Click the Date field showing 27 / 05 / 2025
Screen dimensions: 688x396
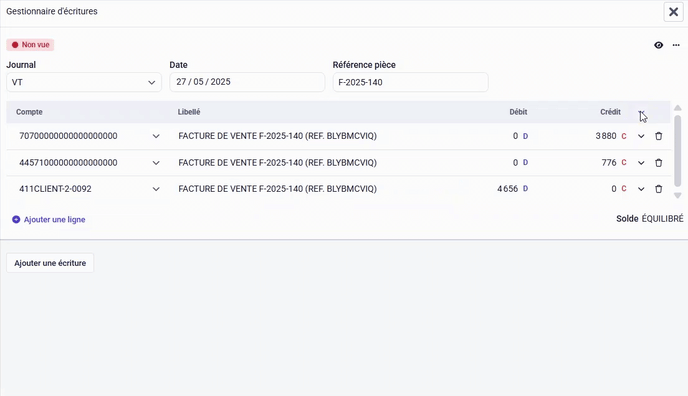(x=247, y=82)
